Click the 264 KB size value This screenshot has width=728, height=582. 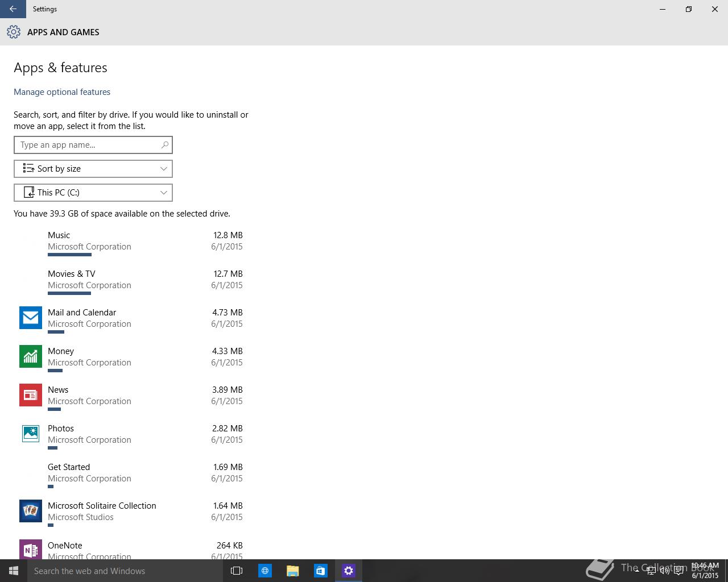[230, 546]
